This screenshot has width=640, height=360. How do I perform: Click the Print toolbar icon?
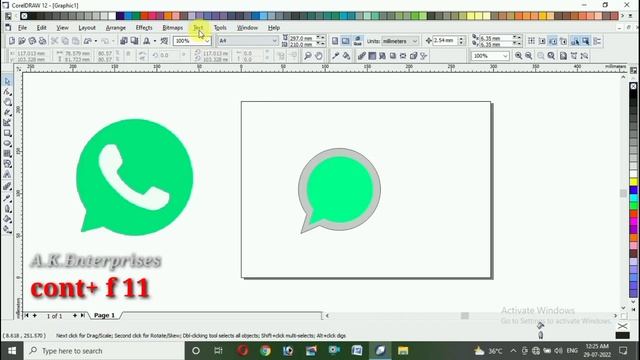click(42, 41)
